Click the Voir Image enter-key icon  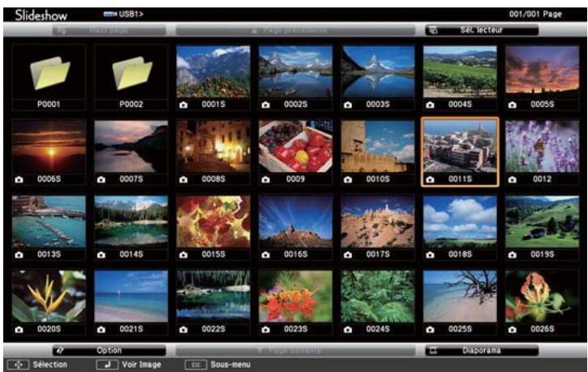[107, 365]
